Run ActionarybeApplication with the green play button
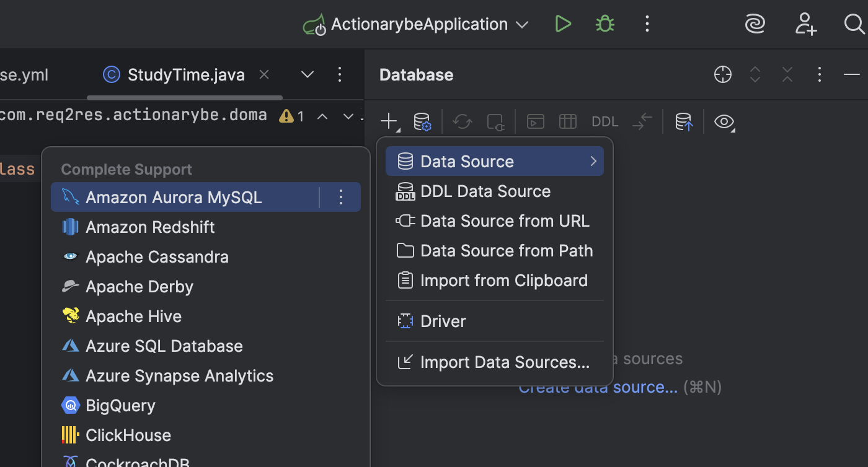The image size is (868, 467). 563,24
